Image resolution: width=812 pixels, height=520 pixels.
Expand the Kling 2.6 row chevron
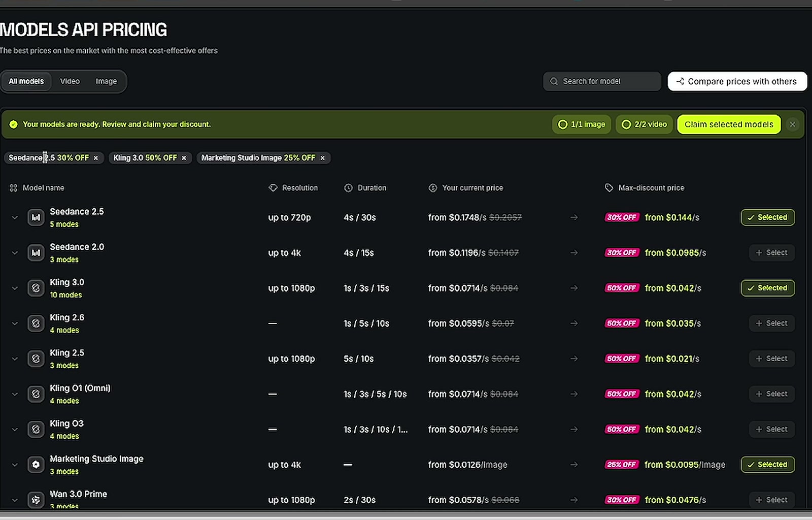(x=15, y=323)
